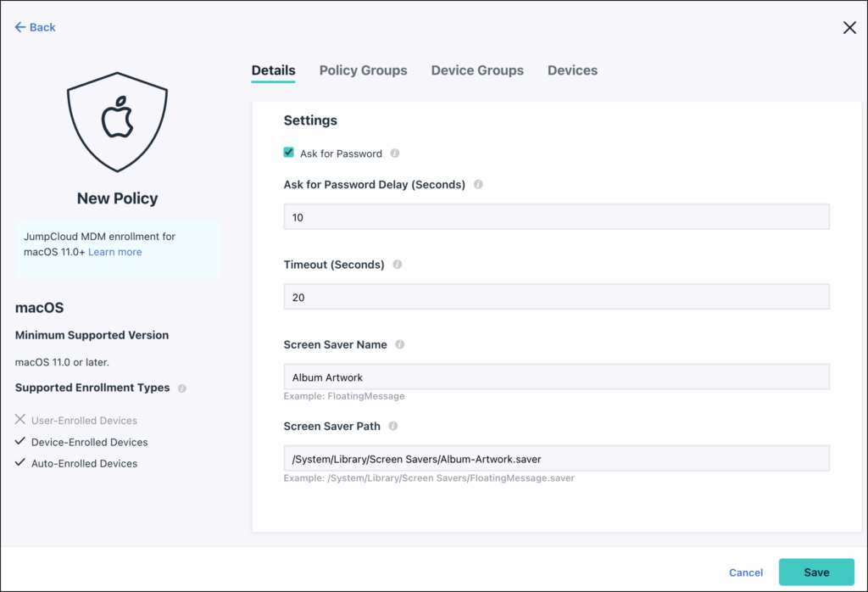The image size is (868, 592).
Task: Select the Devices tab
Action: (x=572, y=70)
